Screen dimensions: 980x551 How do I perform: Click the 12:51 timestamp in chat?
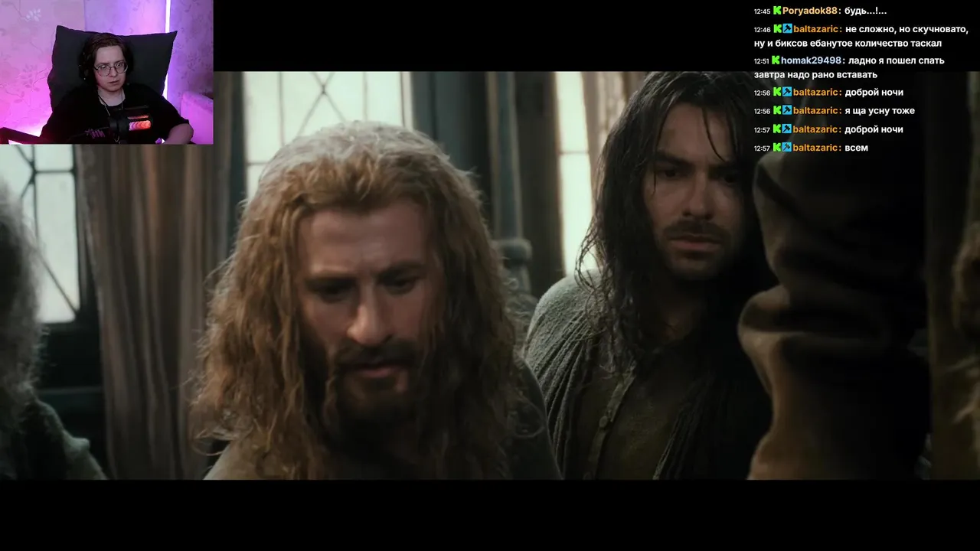[x=761, y=61]
